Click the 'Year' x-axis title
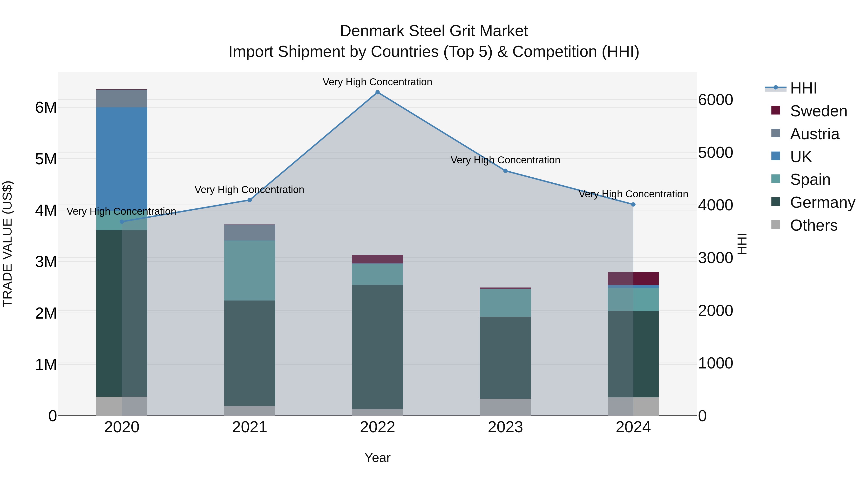Screen dimensions: 868x488 click(x=377, y=458)
